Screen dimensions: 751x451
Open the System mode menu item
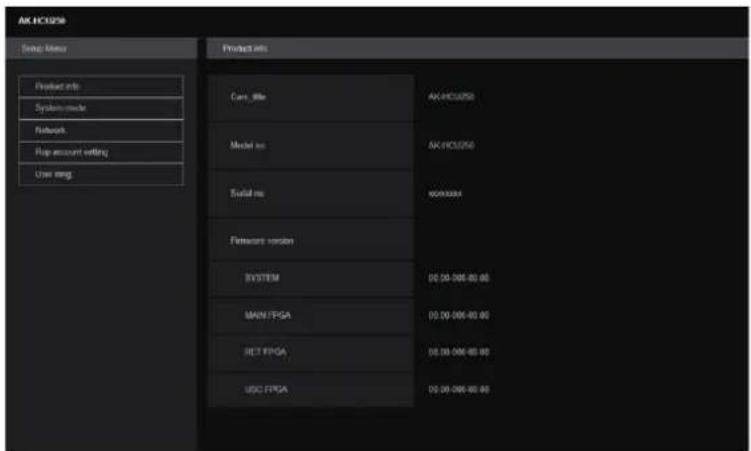(x=101, y=108)
